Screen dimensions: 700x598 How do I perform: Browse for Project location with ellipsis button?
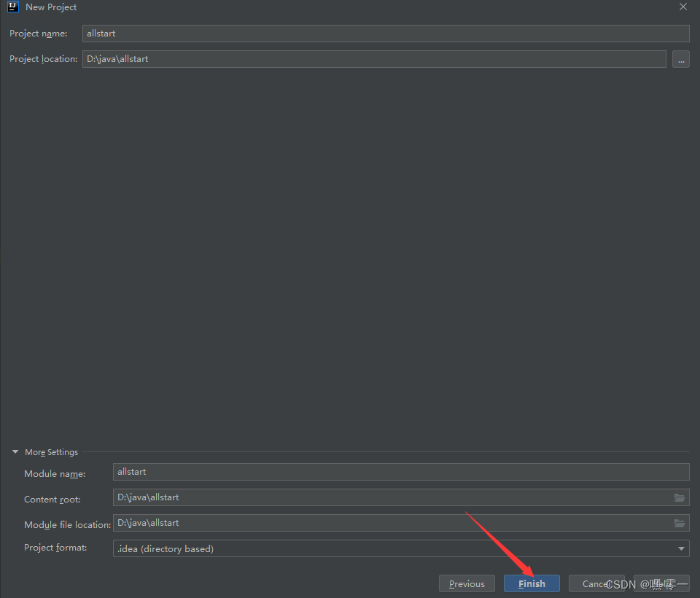tap(681, 59)
